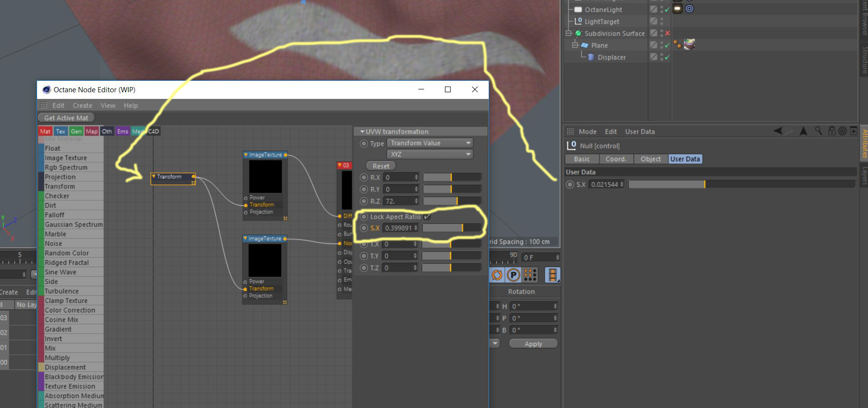Image resolution: width=868 pixels, height=408 pixels.
Task: Click the Reset button in UVW transformation
Action: 381,166
